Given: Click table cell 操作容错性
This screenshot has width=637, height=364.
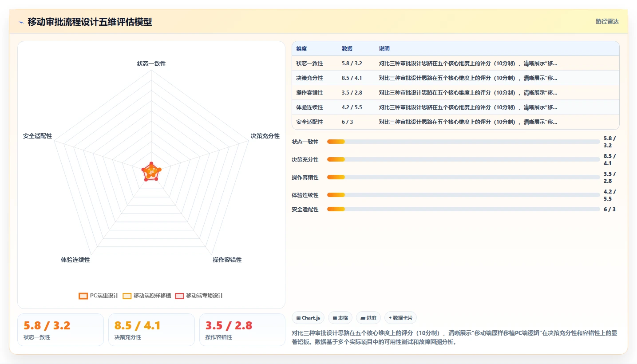Looking at the screenshot, I should point(309,93).
